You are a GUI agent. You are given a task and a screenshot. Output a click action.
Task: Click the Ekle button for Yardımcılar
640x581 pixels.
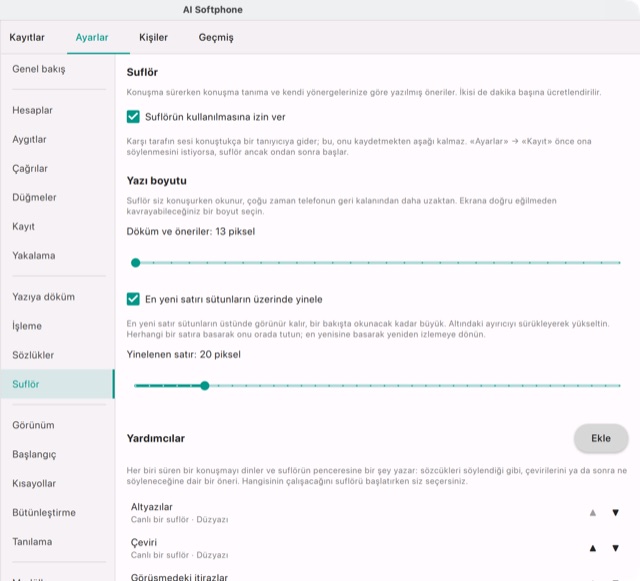pos(601,438)
